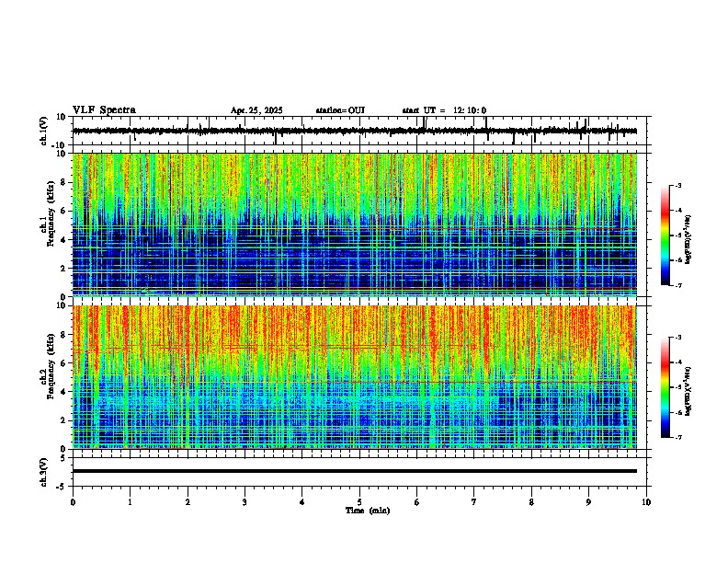Click the "8" kHz tick on ch.1 frequency axis
Viewport: 728px width, 563px height.
(x=64, y=182)
